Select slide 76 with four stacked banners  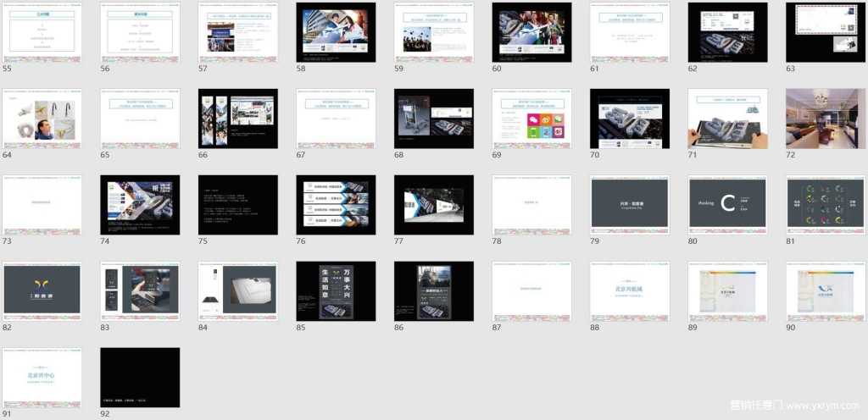pos(336,205)
